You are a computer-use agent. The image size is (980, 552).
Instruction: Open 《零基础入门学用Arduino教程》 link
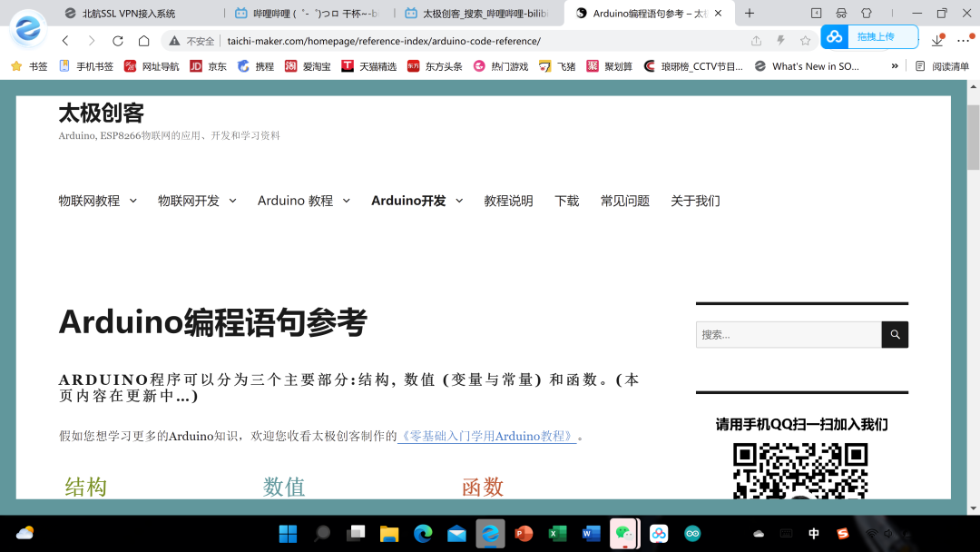click(487, 436)
